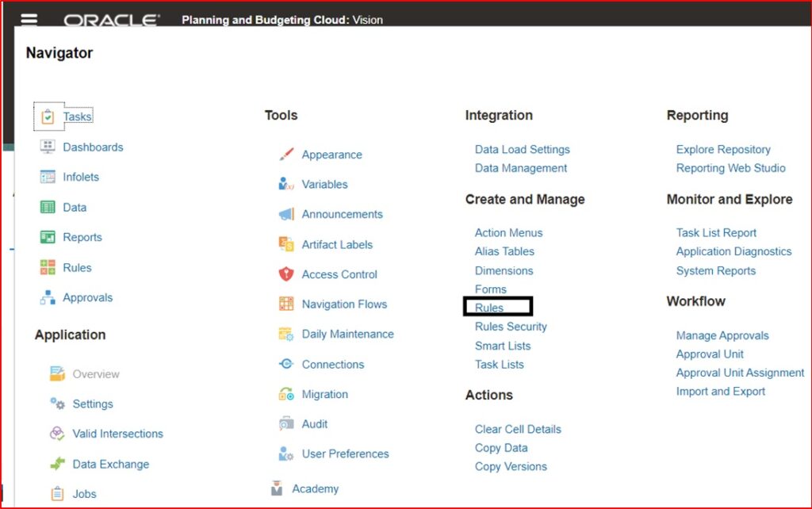The width and height of the screenshot is (812, 509).
Task: Open the Valid Intersections icon
Action: [x=57, y=434]
